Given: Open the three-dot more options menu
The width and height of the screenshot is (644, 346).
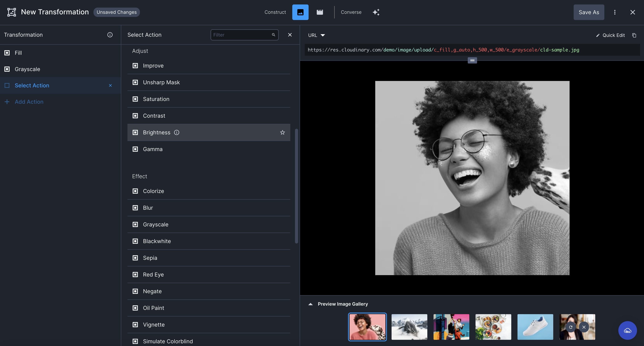Looking at the screenshot, I should click(x=615, y=12).
